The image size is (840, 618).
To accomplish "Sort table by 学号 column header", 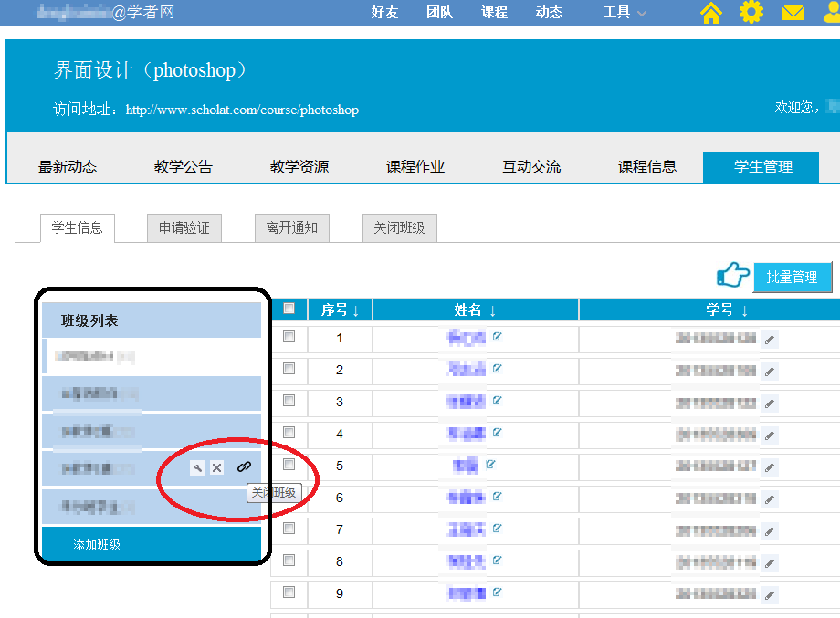I will click(x=727, y=310).
